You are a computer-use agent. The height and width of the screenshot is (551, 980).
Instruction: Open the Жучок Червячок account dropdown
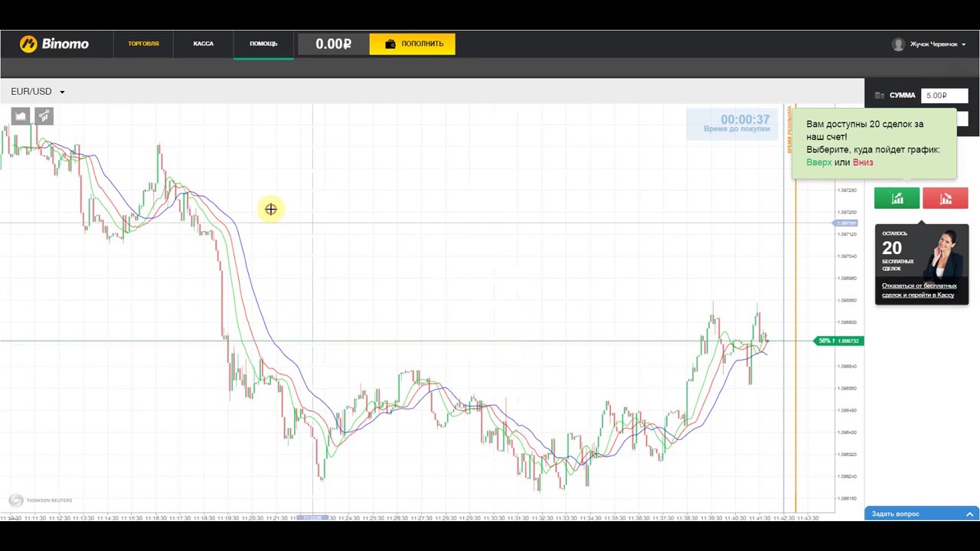pyautogui.click(x=933, y=44)
